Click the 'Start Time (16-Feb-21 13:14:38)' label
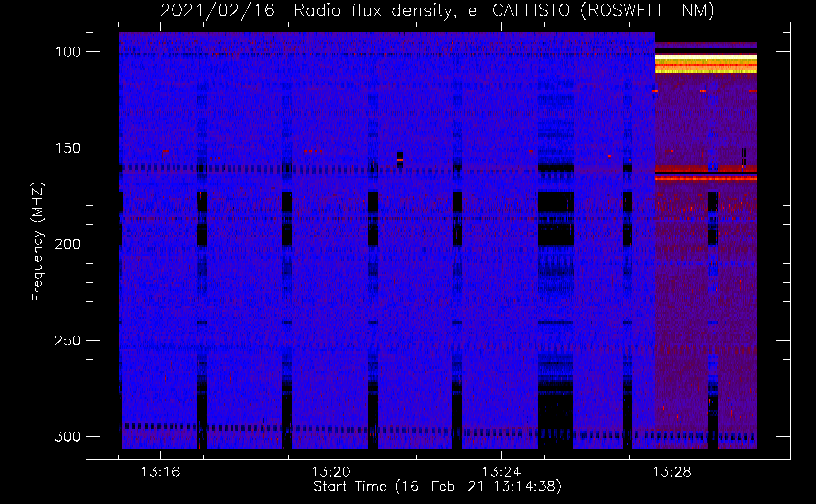The width and height of the screenshot is (816, 504). point(437,487)
